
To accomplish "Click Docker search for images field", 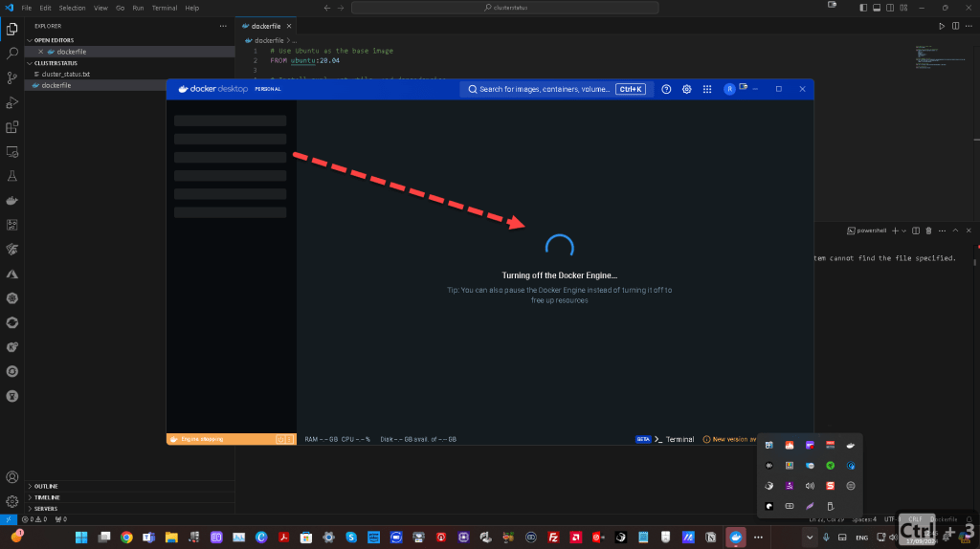I will coord(556,89).
